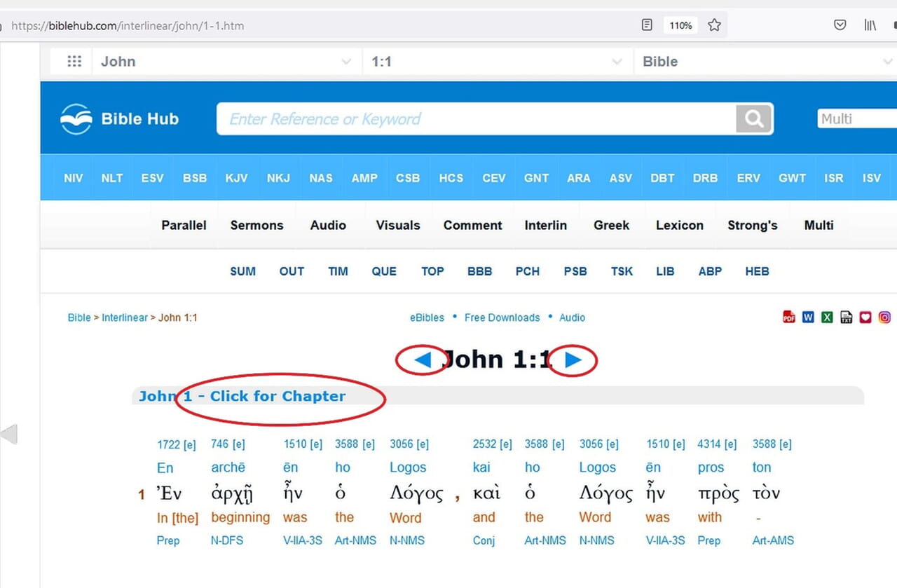Open the Comment menu item
897x588 pixels.
pos(473,225)
